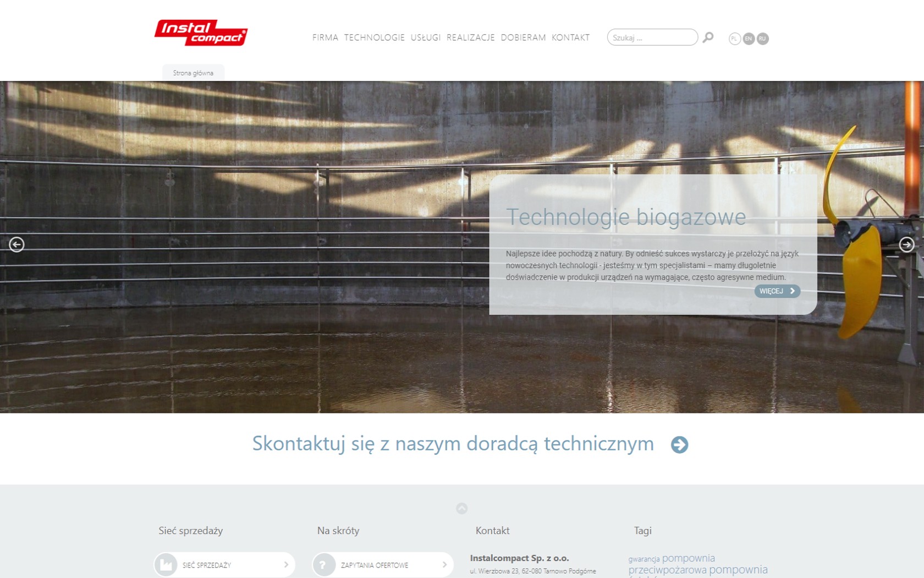The height and width of the screenshot is (578, 924).
Task: Open the 'Skontaktuj się z naszym doradcą' link
Action: pyautogui.click(x=453, y=444)
